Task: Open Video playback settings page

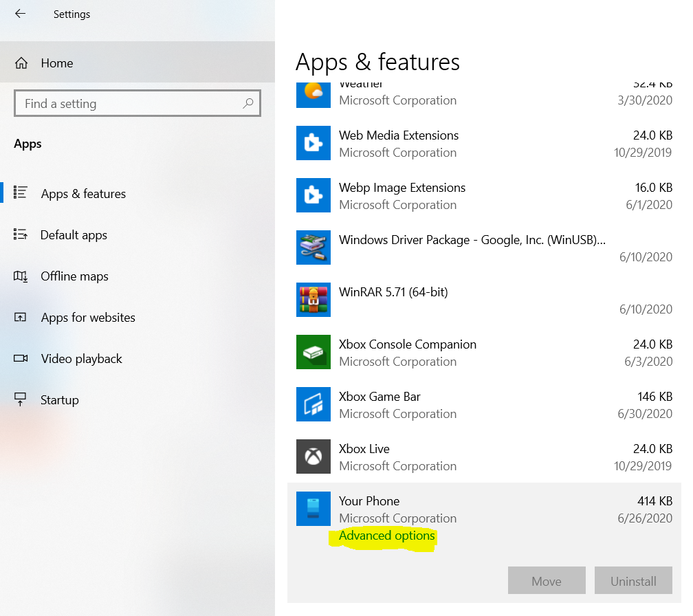Action: [137, 358]
